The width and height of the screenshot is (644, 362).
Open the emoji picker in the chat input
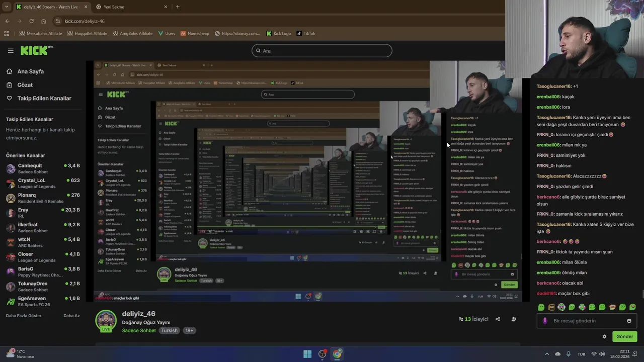629,321
